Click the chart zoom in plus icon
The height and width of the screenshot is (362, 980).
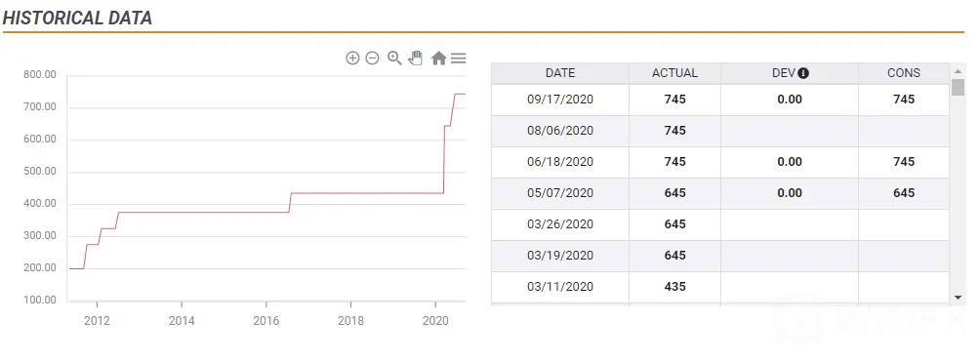(x=352, y=59)
